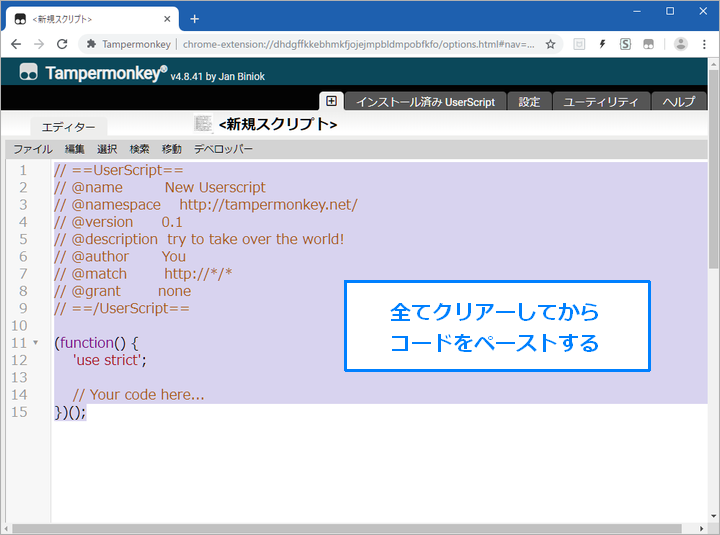Bookmark this page with the star icon
This screenshot has width=720, height=535.
point(550,44)
